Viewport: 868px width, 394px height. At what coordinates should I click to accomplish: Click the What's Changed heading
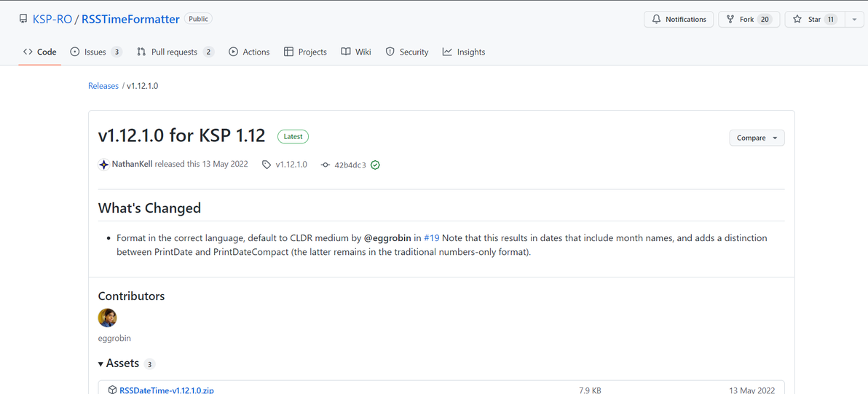[x=149, y=208]
